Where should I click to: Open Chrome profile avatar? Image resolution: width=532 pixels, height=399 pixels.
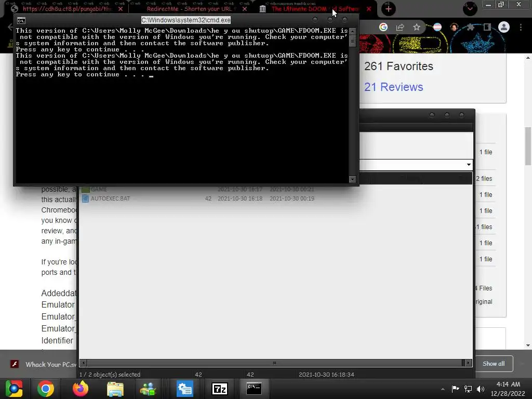[x=504, y=27]
